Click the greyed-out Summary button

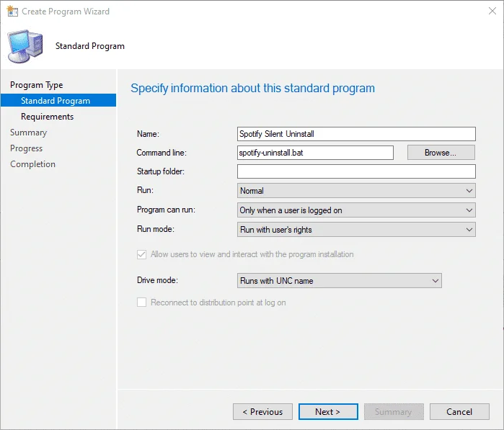[394, 412]
